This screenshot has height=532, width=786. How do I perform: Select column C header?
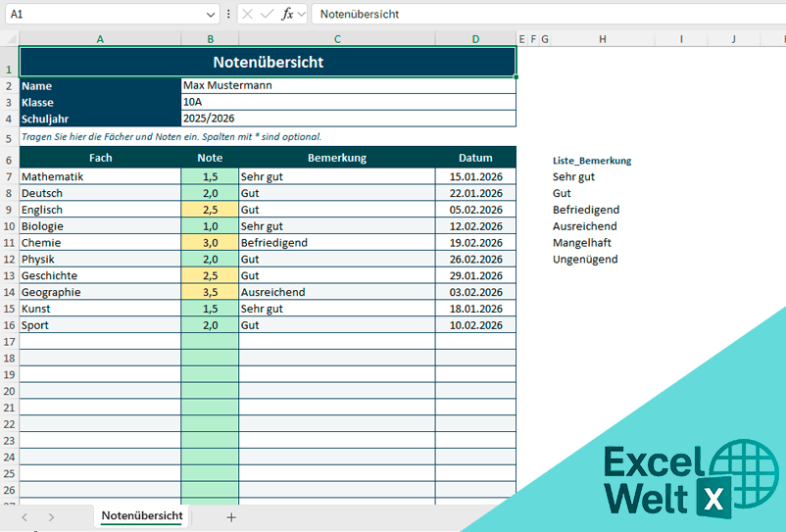point(337,39)
